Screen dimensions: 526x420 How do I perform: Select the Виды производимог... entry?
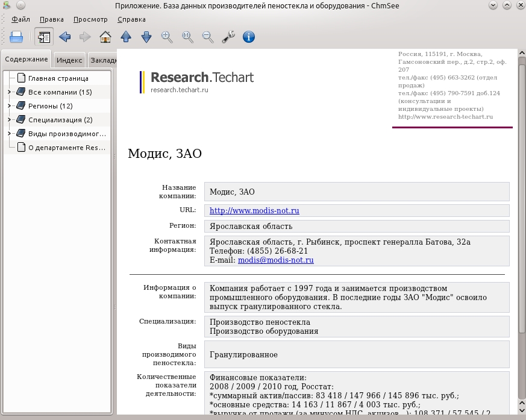point(67,134)
